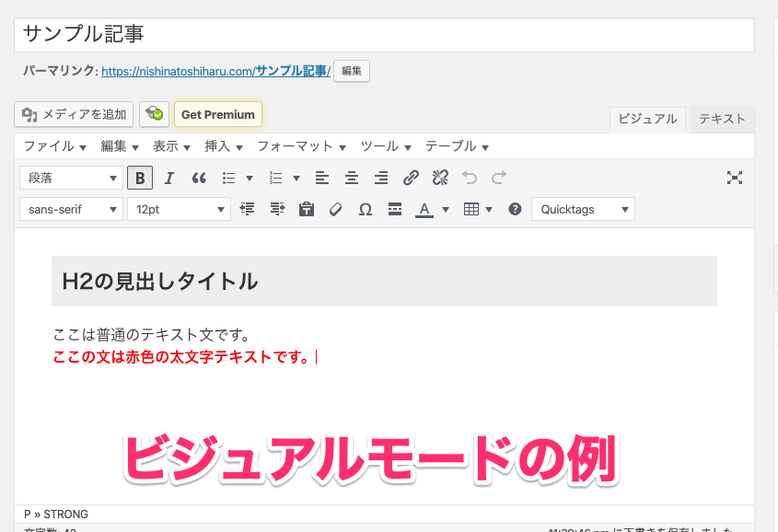This screenshot has width=778, height=532.
Task: Toggle Bold formatting button
Action: click(140, 178)
